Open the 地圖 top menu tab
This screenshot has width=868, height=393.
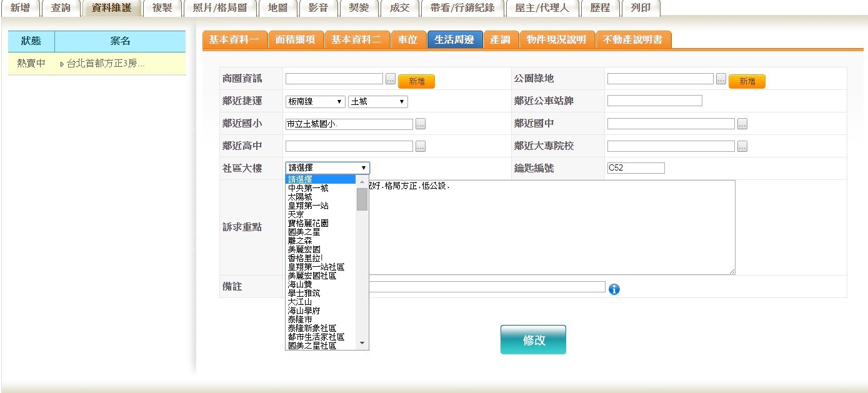pyautogui.click(x=277, y=8)
